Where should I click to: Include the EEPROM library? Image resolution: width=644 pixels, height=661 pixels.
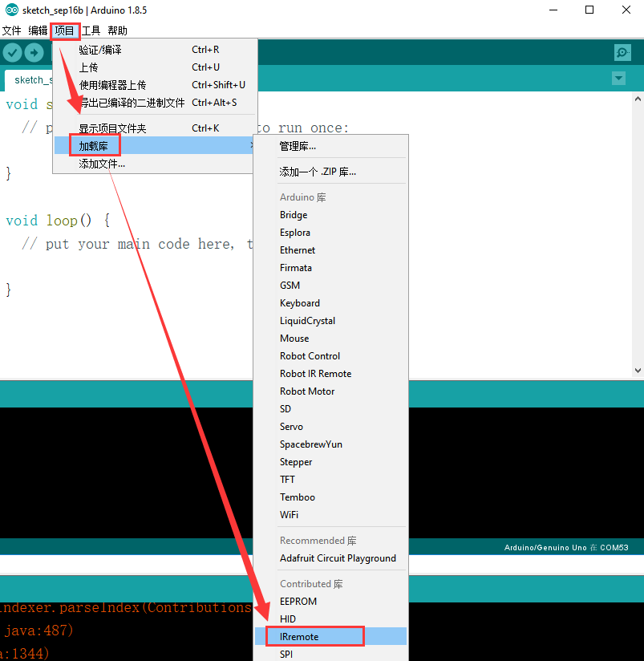point(331,602)
